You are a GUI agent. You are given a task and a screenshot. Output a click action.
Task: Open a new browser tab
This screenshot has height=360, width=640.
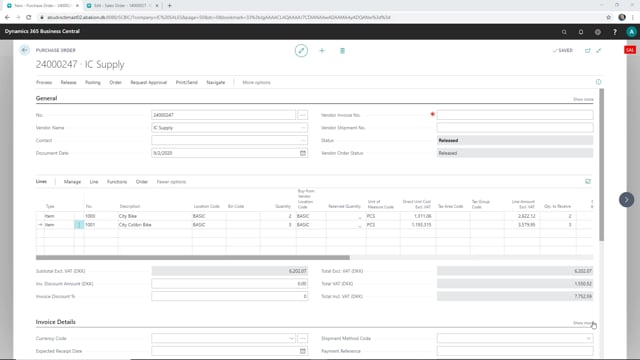[170, 6]
